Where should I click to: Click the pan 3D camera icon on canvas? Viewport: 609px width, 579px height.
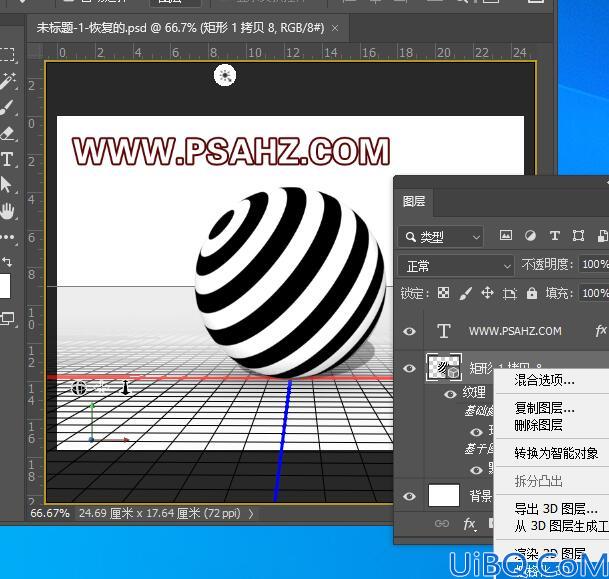click(x=102, y=388)
